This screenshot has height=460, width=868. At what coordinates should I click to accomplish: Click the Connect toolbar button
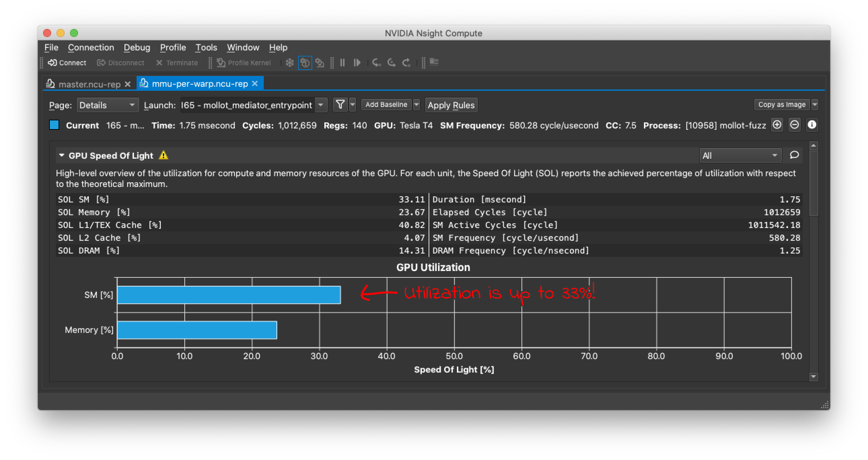pos(67,63)
